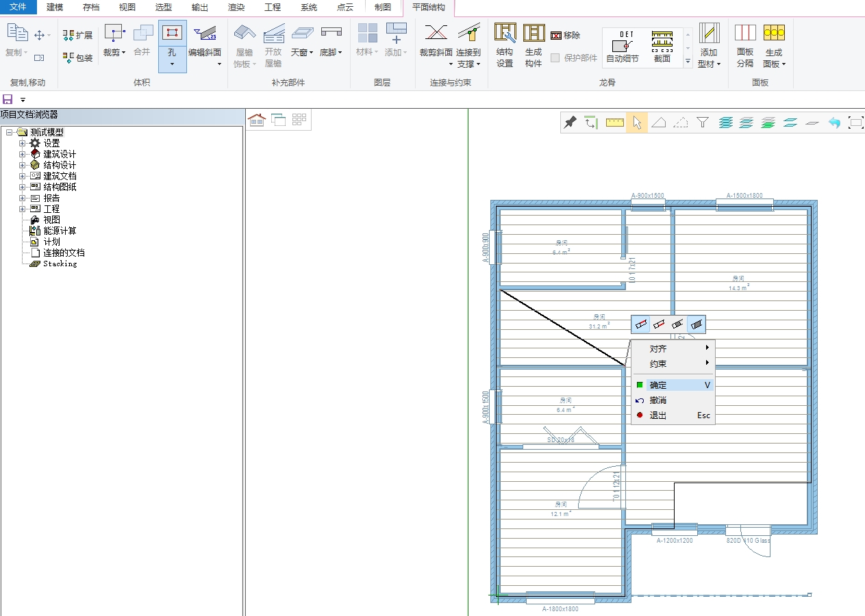
Task: Click the blue undo arrow in the view toolbar
Action: point(834,123)
